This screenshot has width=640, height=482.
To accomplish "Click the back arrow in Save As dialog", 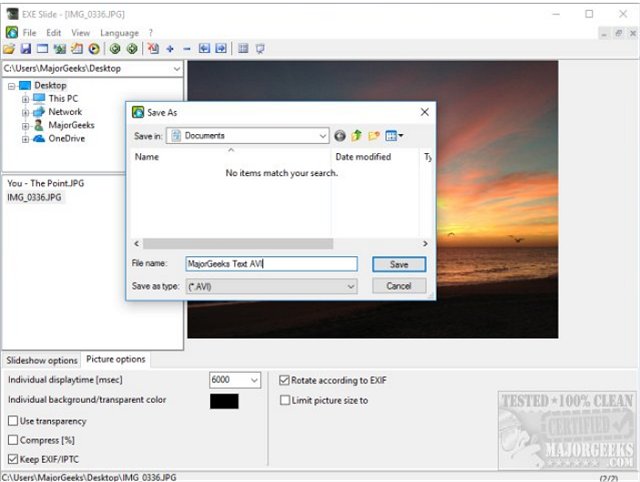I will 340,136.
